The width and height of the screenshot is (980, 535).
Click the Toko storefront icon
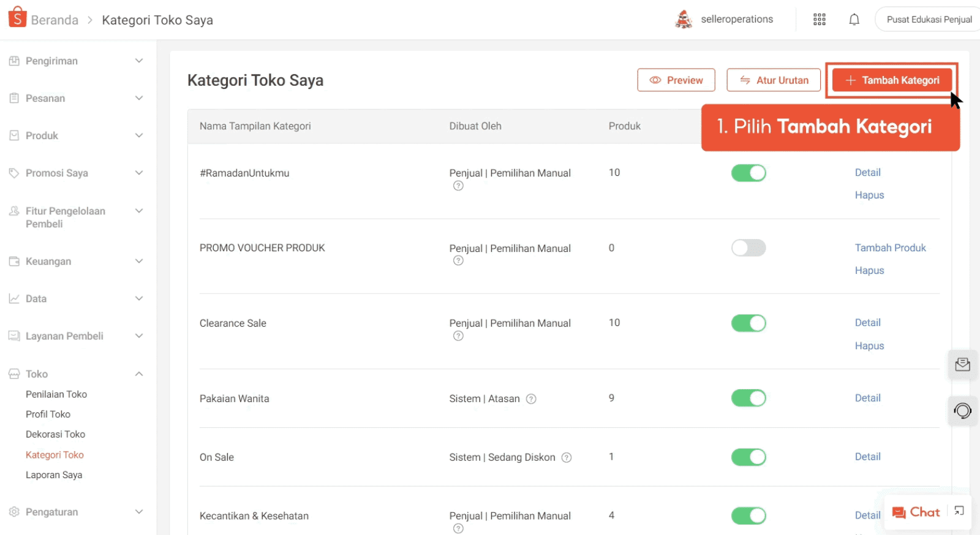pyautogui.click(x=14, y=374)
